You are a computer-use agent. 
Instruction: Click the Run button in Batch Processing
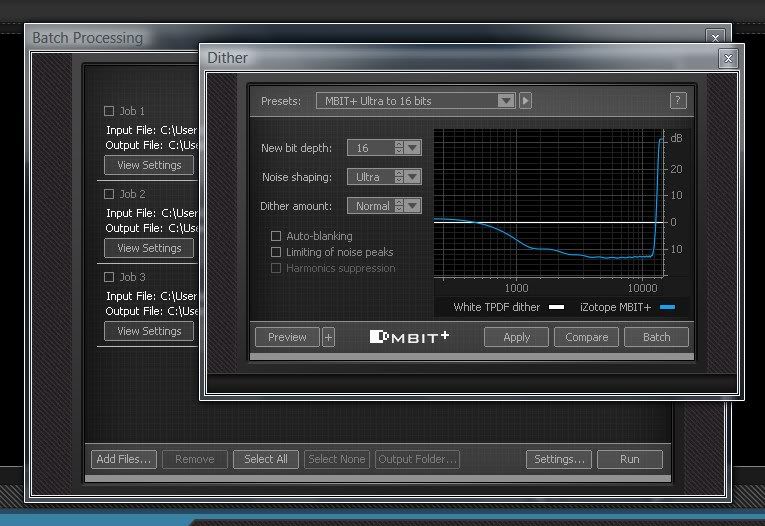629,459
